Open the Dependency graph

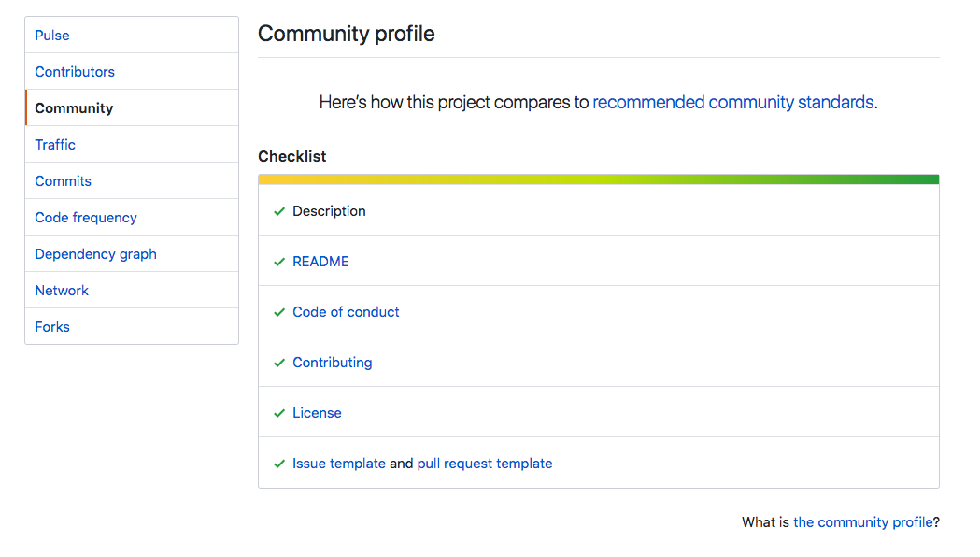[x=95, y=254]
